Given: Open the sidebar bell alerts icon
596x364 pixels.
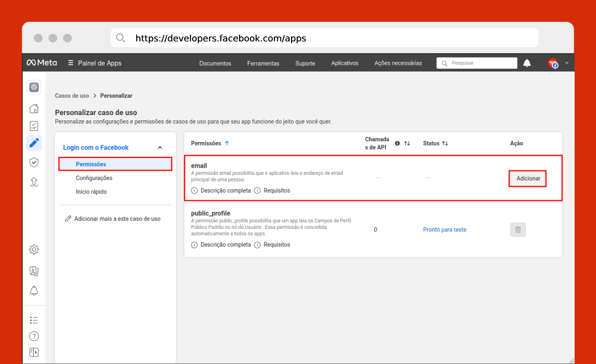Looking at the screenshot, I should (x=34, y=290).
